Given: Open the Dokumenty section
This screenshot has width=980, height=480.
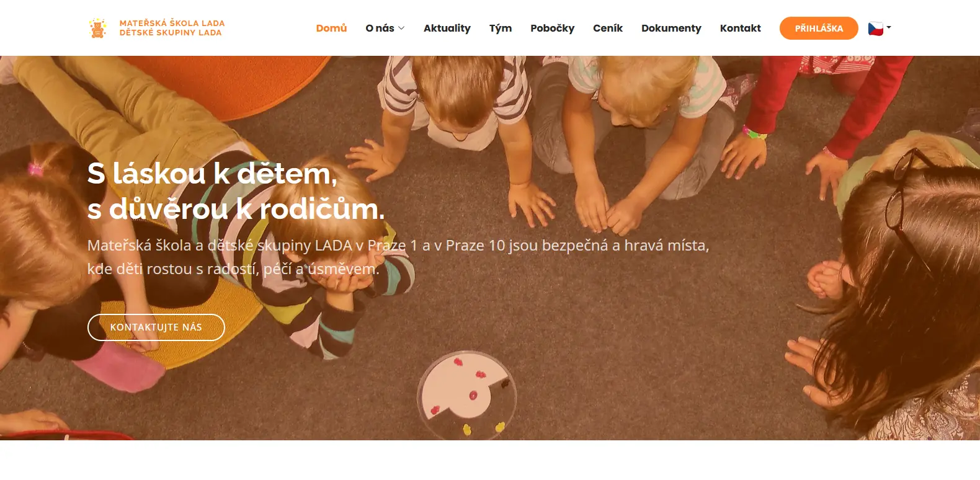Looking at the screenshot, I should 671,28.
